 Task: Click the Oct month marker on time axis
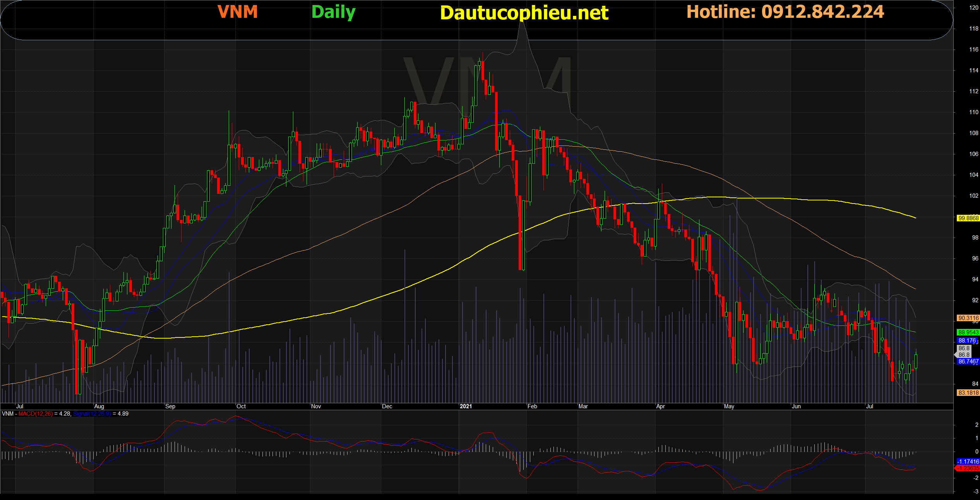(x=241, y=406)
